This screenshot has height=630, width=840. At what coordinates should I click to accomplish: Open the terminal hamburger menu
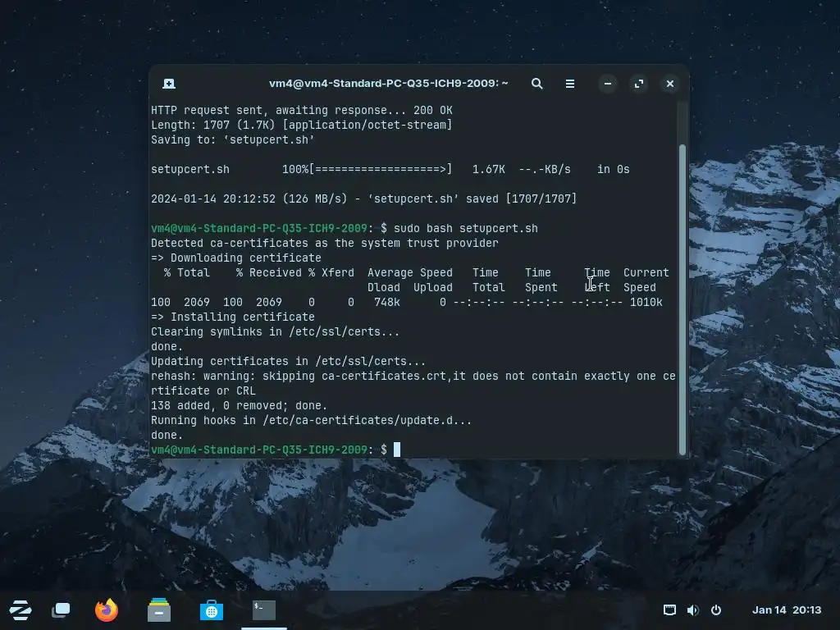point(570,84)
